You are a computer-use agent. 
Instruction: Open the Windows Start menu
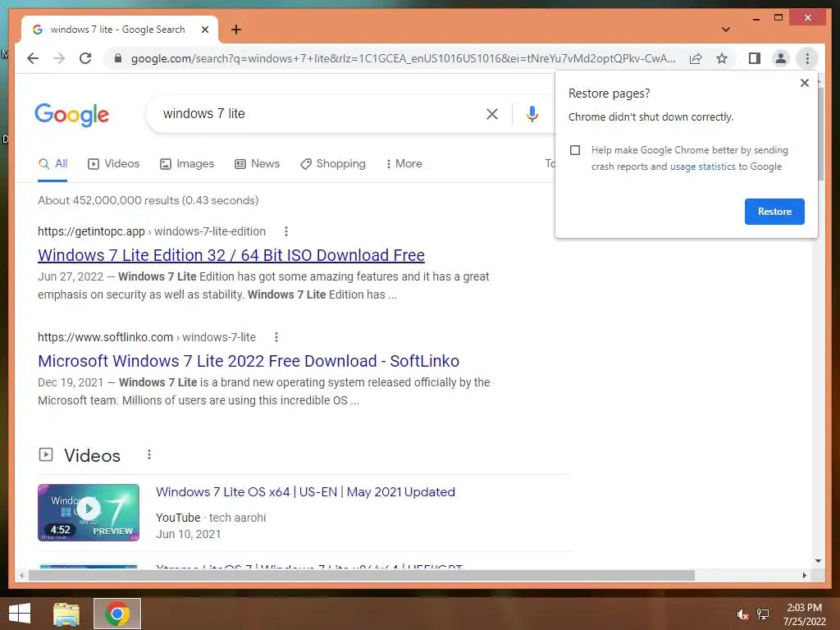coord(20,614)
